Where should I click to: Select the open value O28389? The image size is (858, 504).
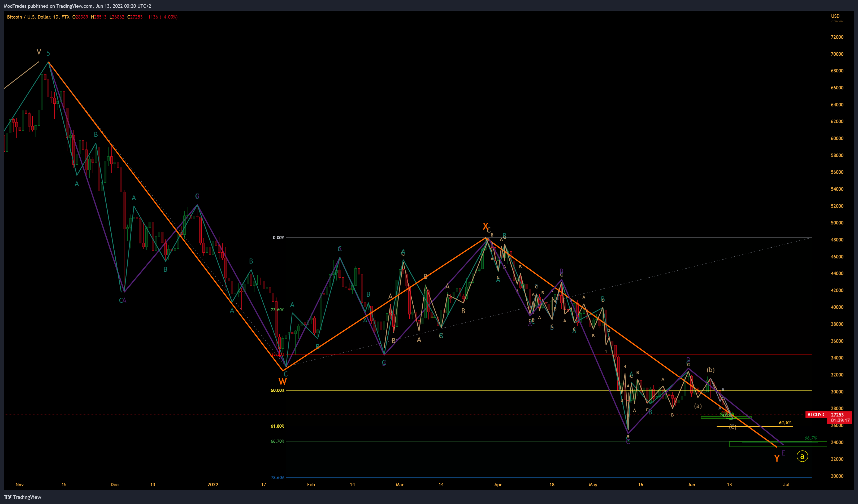[80, 17]
